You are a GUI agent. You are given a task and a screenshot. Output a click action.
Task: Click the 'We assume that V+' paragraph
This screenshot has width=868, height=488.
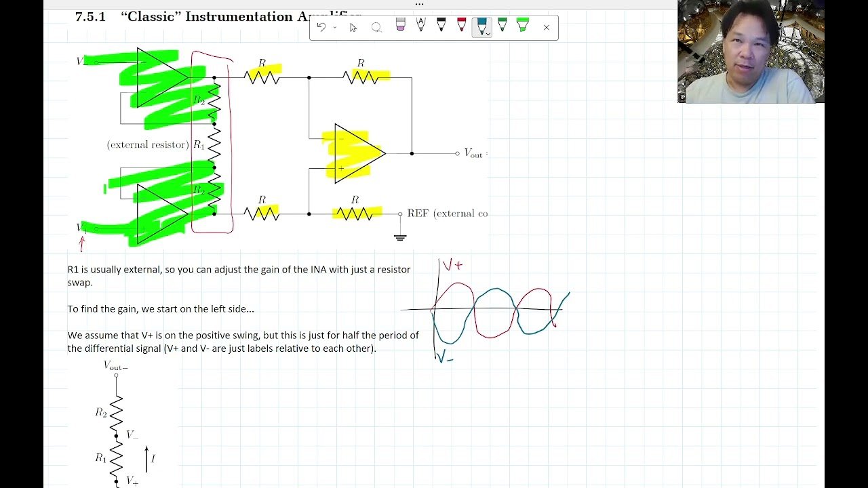point(243,342)
